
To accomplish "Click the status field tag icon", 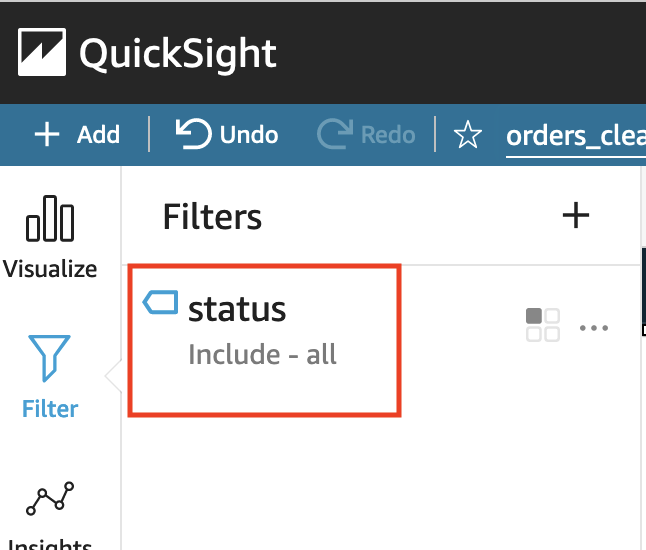I will [161, 301].
